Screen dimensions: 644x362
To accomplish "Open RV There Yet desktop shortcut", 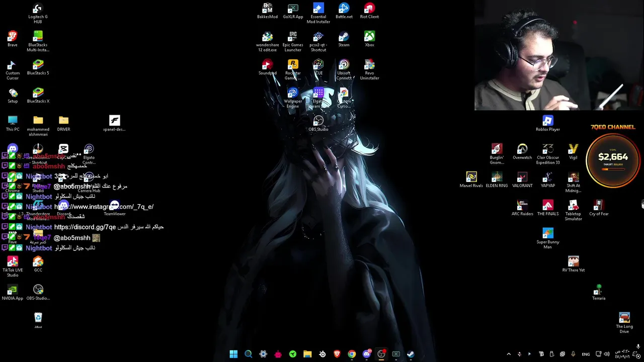I will pos(573,264).
